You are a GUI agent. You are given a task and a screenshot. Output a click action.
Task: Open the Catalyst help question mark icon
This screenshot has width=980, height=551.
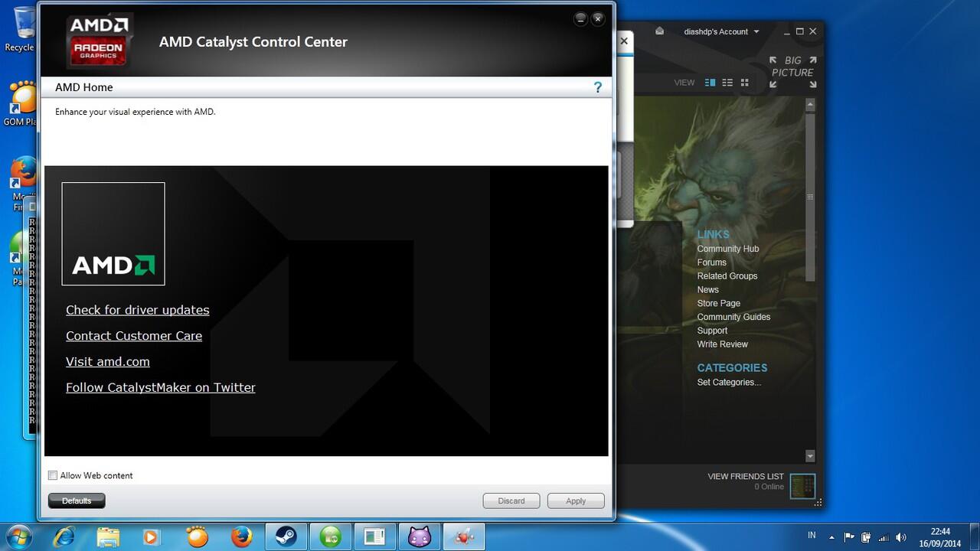(x=598, y=87)
